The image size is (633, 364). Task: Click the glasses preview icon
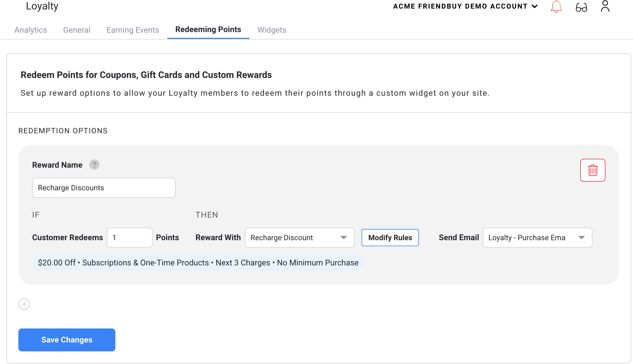[x=581, y=7]
